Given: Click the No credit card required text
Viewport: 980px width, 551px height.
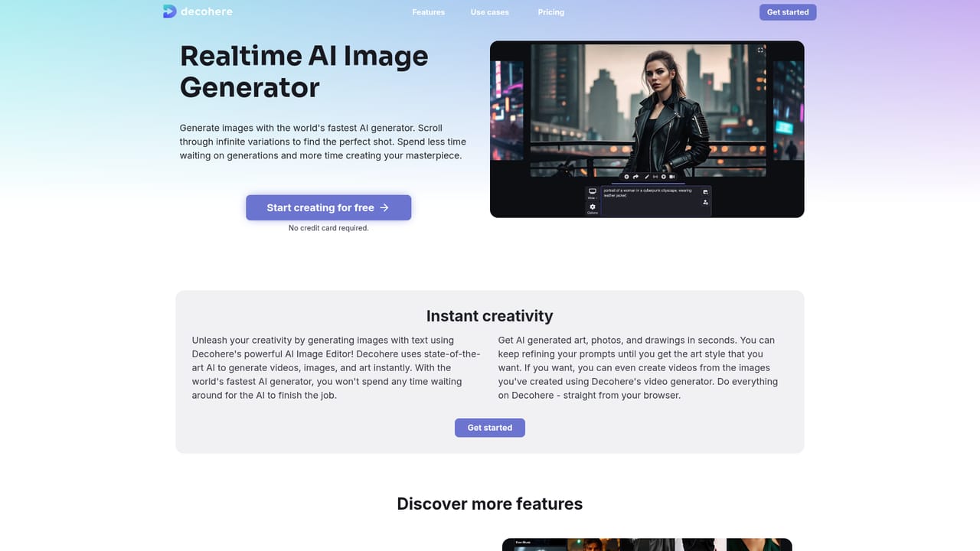Looking at the screenshot, I should pos(328,228).
